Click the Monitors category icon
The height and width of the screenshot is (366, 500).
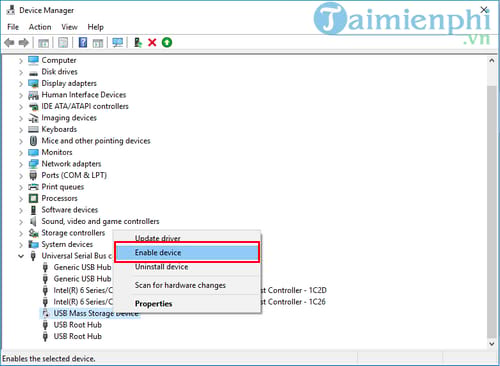tap(33, 152)
